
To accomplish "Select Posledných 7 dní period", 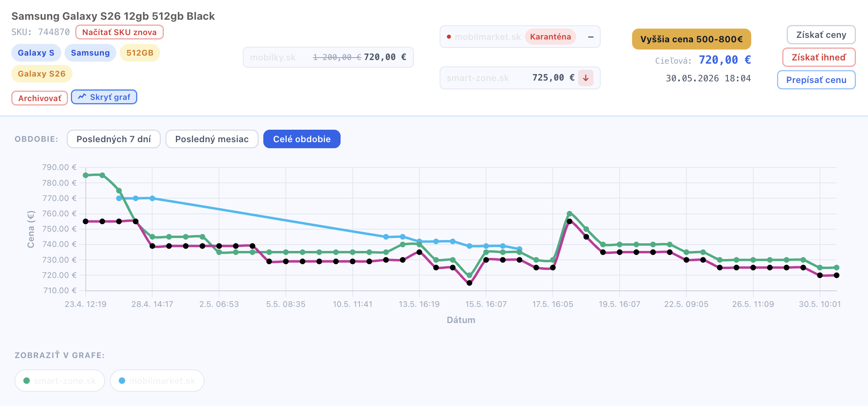I will (114, 139).
